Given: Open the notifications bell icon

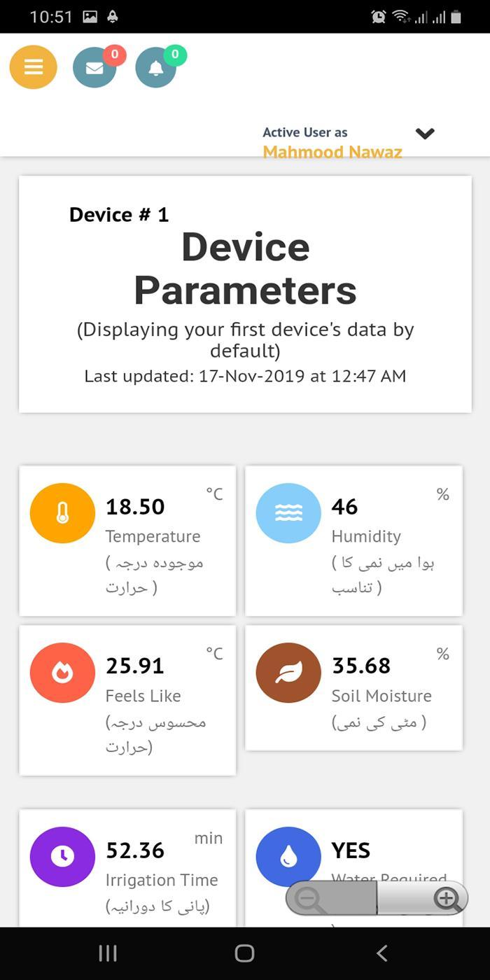Looking at the screenshot, I should 155,68.
